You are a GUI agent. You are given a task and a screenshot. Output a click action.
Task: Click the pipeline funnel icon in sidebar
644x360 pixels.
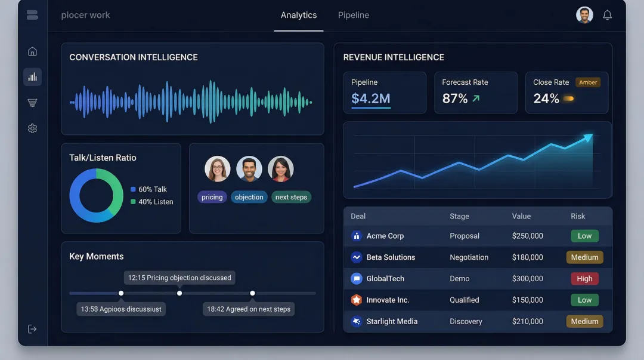[x=32, y=102]
